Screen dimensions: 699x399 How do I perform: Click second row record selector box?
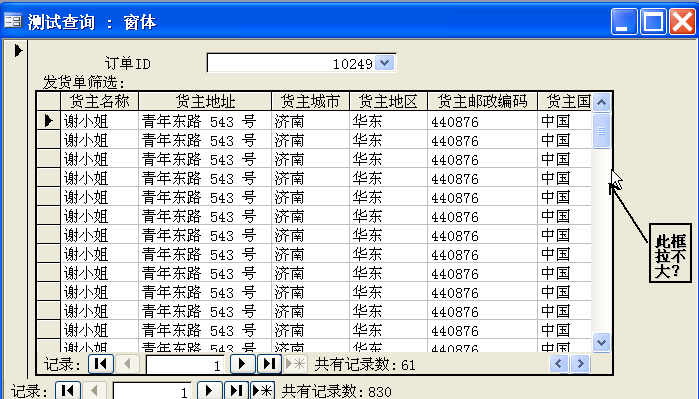49,140
